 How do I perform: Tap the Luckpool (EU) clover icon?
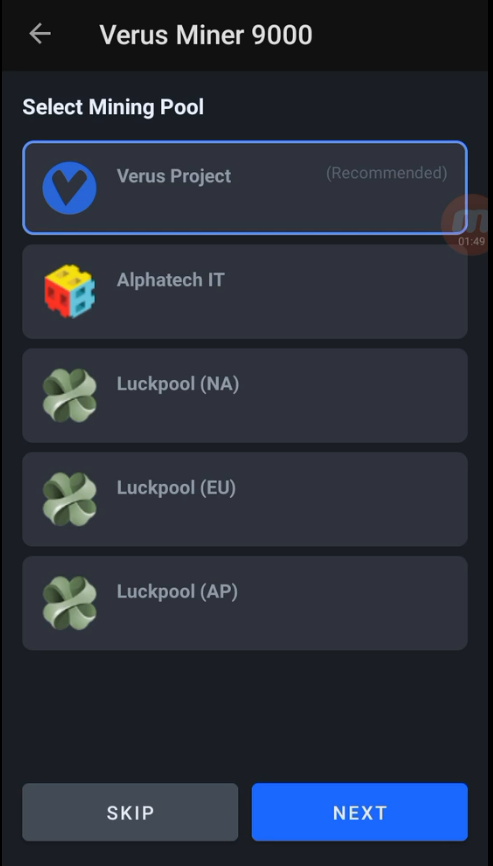(70, 499)
